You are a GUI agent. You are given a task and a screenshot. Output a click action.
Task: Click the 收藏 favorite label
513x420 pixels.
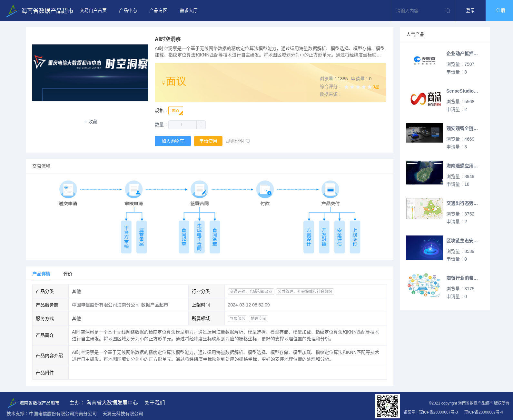(93, 122)
